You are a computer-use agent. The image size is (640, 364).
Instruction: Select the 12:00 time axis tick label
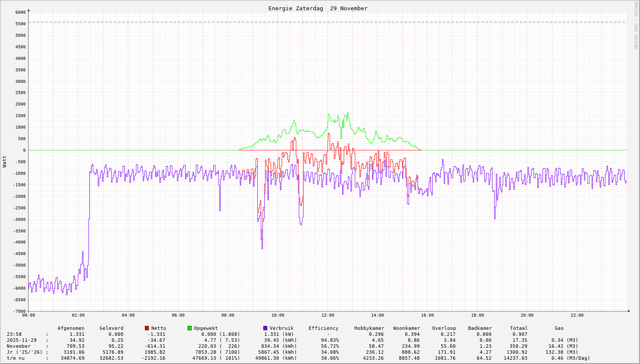pyautogui.click(x=327, y=315)
